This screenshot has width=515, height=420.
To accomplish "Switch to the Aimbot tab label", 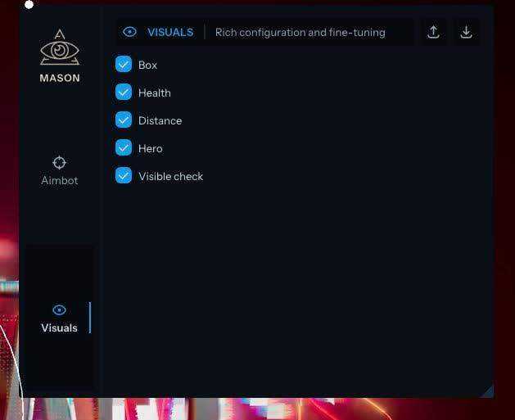I will tap(60, 181).
